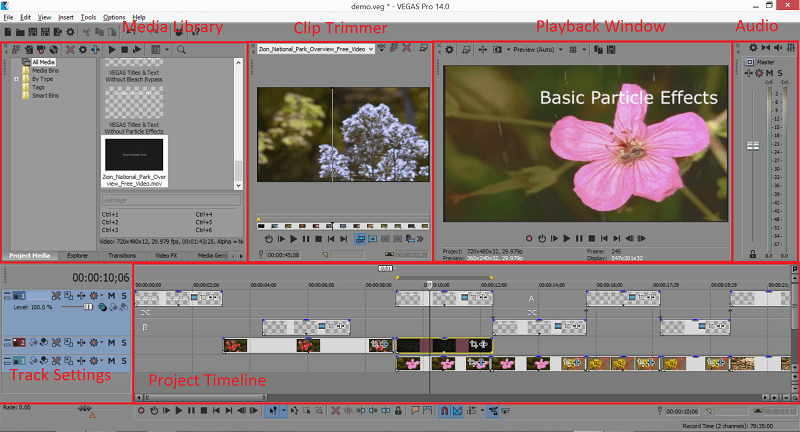The width and height of the screenshot is (800, 432).
Task: Open the preview window properties gear icon
Action: tap(449, 49)
